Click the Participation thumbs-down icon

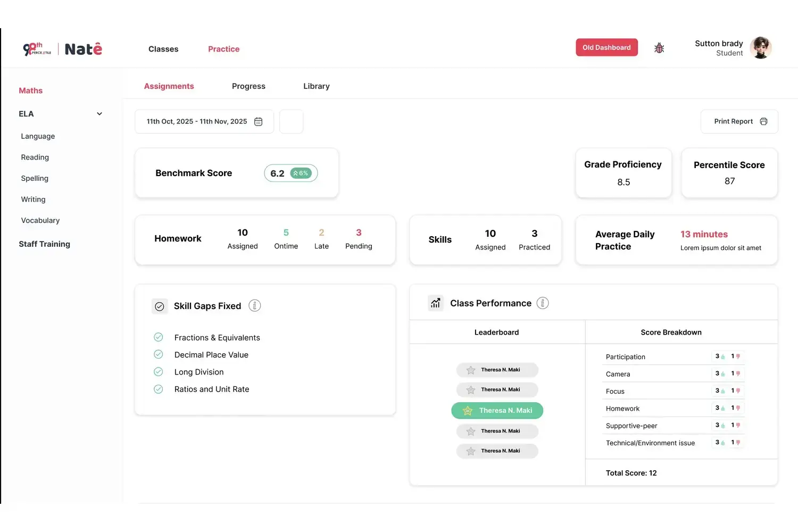pyautogui.click(x=738, y=357)
